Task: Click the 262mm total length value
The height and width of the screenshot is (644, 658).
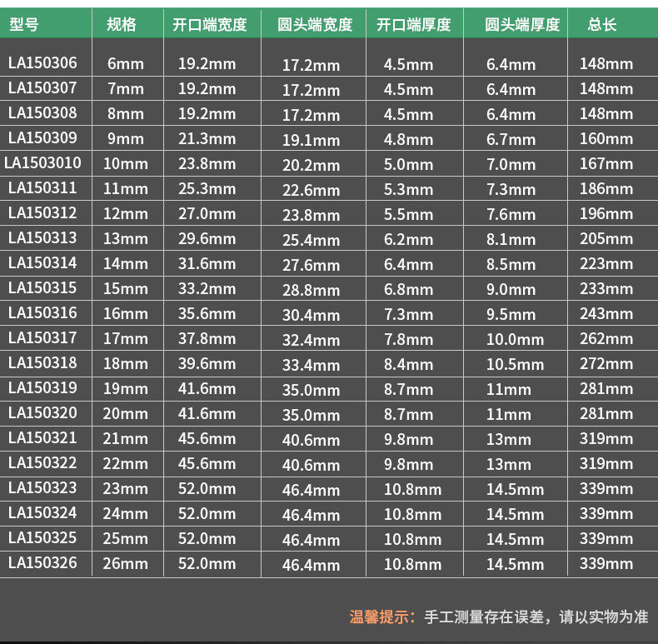Action: click(x=606, y=338)
